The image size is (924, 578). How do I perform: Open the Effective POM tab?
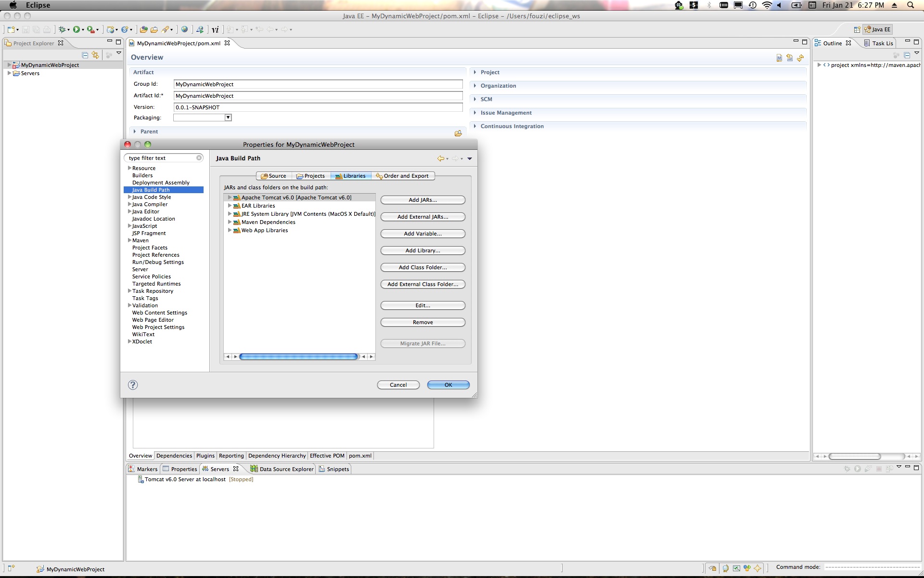(327, 456)
